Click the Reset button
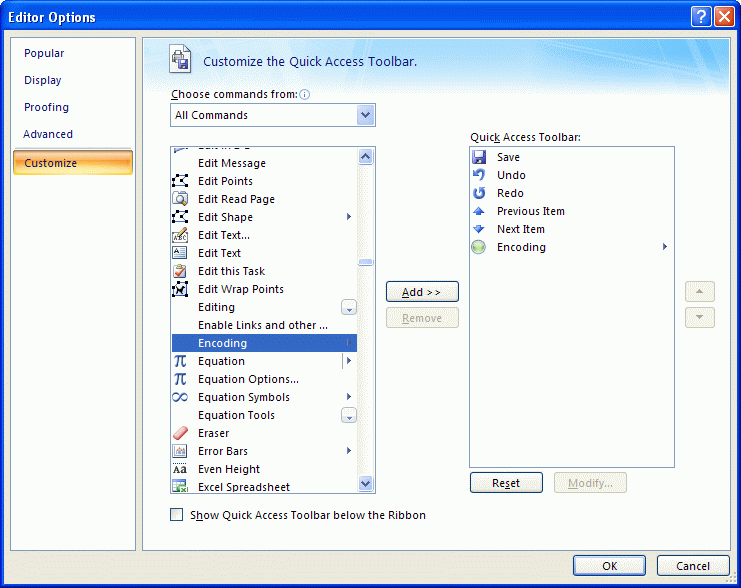 [x=506, y=483]
